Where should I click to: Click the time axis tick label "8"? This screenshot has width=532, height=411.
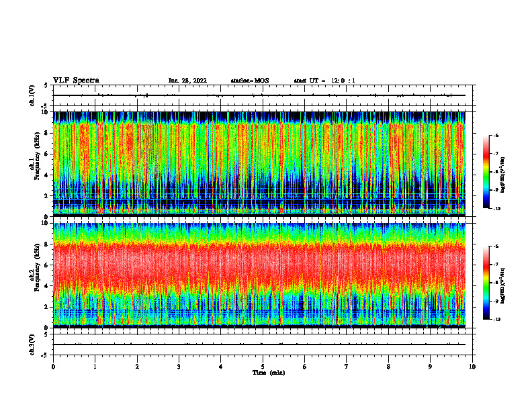[x=388, y=367]
